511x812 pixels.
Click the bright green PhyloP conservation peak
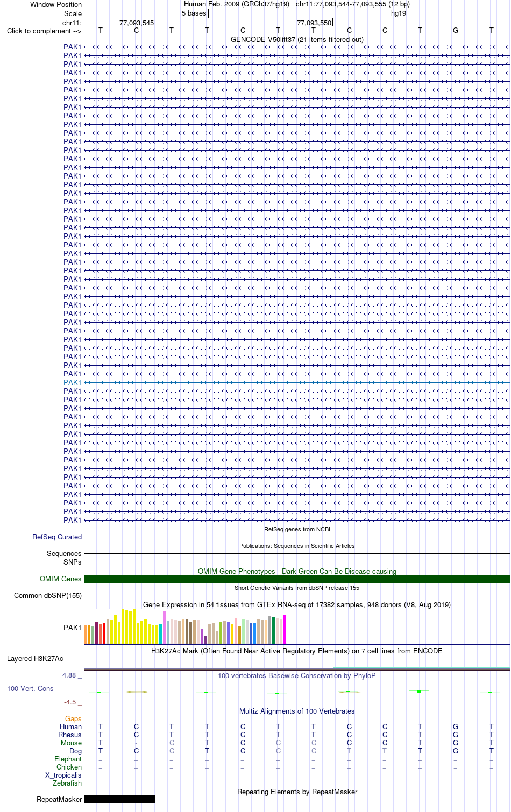(418, 691)
